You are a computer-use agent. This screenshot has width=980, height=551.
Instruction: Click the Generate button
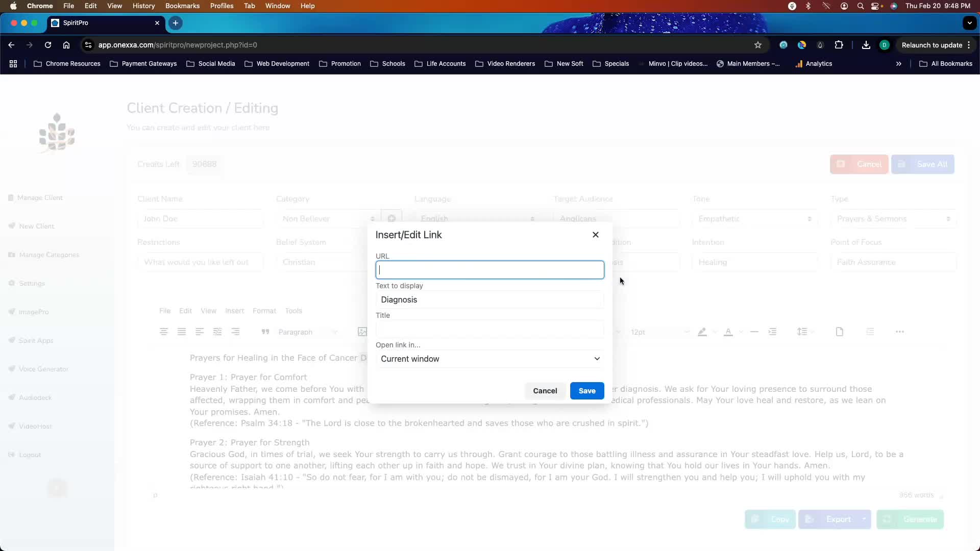[x=910, y=519]
